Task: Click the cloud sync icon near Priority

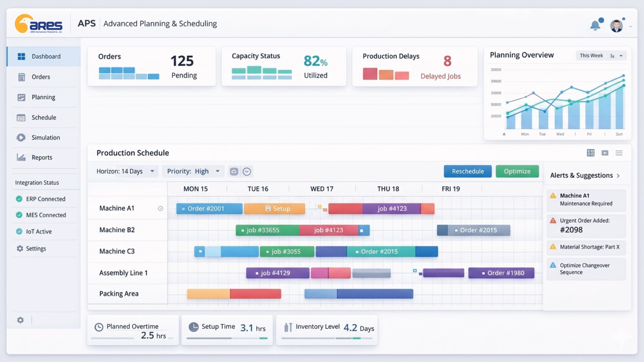Action: point(234,172)
